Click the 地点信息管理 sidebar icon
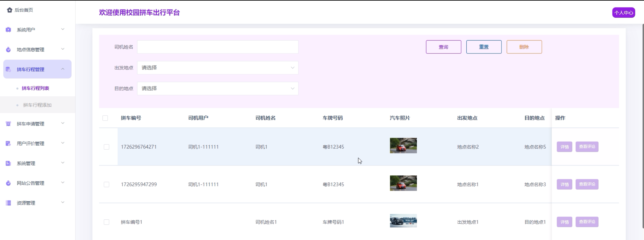This screenshot has width=644, height=240. tap(8, 49)
